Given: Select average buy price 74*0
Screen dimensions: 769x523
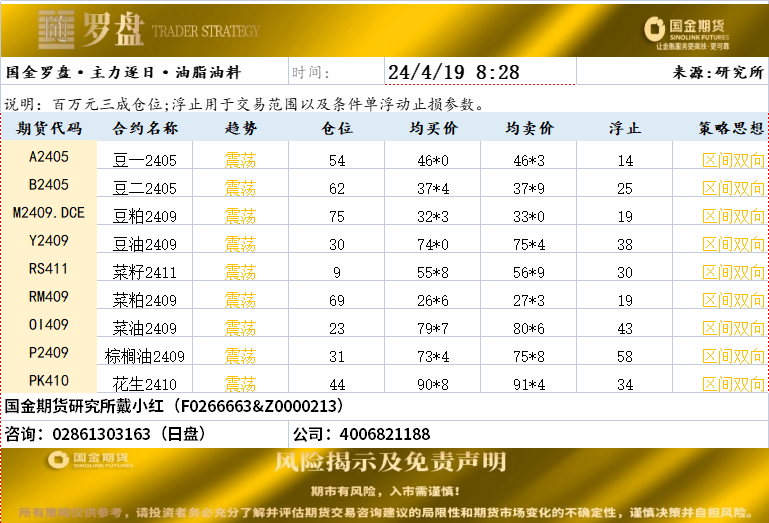Looking at the screenshot, I should (x=433, y=245).
